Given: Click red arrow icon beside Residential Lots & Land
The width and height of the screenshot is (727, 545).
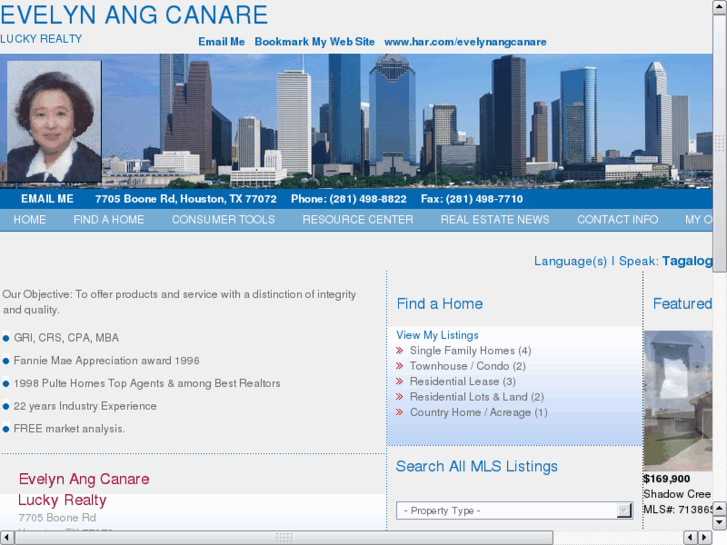Looking at the screenshot, I should point(399,397).
